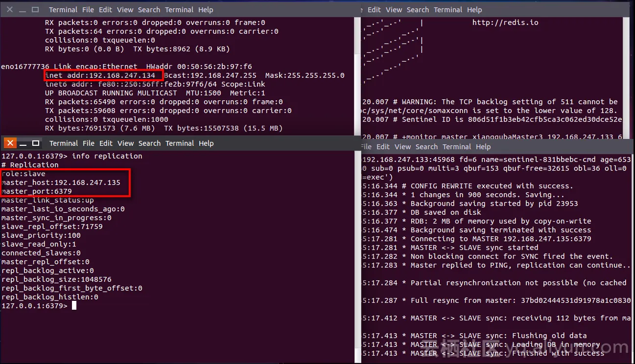Click the '+monitor master xiangqubaMaster3' line
The width and height of the screenshot is (635, 364).
(493, 137)
